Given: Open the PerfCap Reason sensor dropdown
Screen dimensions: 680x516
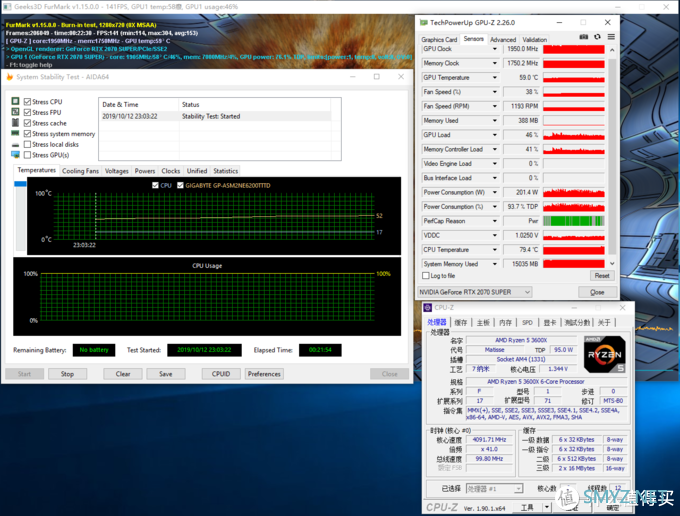Looking at the screenshot, I should click(494, 221).
